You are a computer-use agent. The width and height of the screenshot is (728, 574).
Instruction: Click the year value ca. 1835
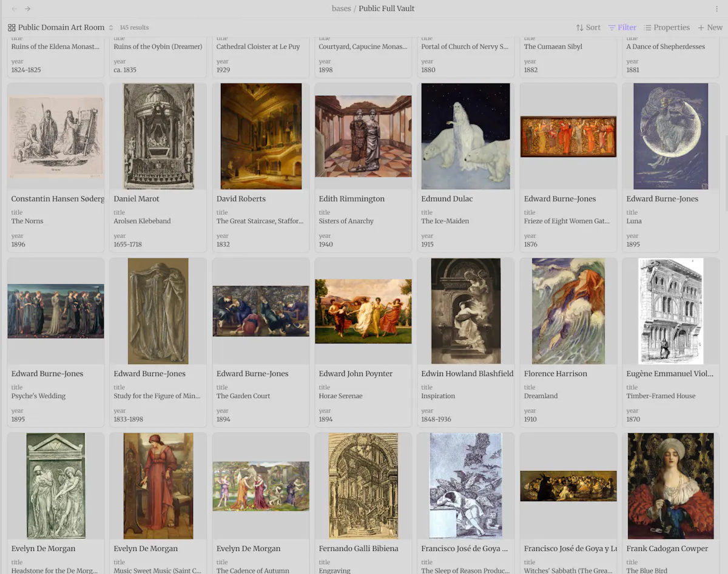click(x=125, y=69)
